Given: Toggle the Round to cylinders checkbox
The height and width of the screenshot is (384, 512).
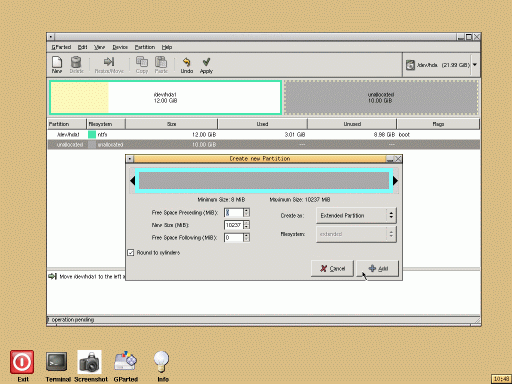Looking at the screenshot, I should (131, 252).
